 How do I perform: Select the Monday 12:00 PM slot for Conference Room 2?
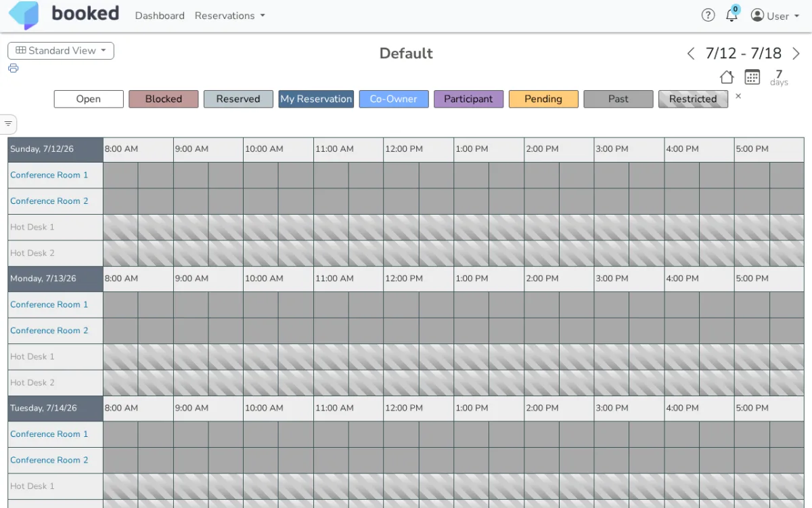[401, 331]
